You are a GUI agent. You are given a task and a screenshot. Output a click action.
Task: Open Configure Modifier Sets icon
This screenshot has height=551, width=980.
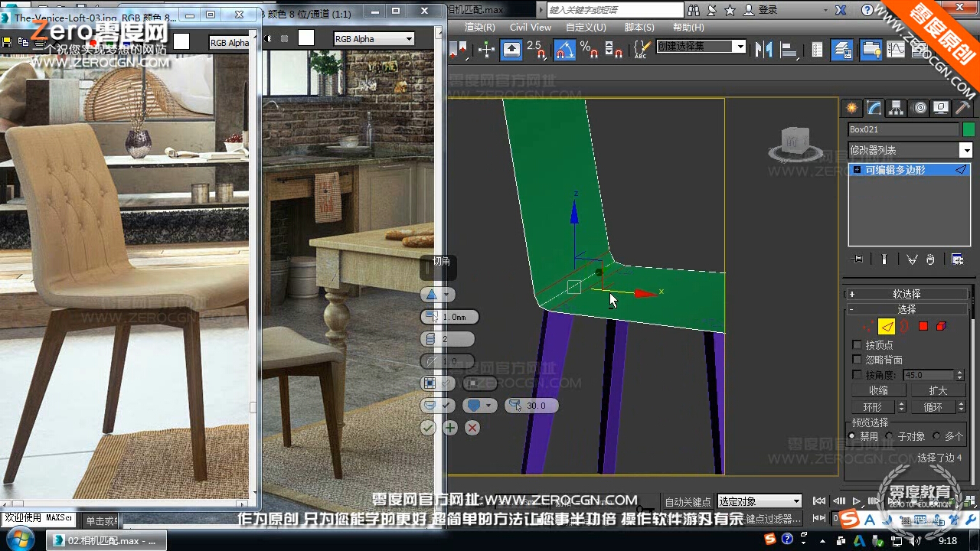click(957, 259)
